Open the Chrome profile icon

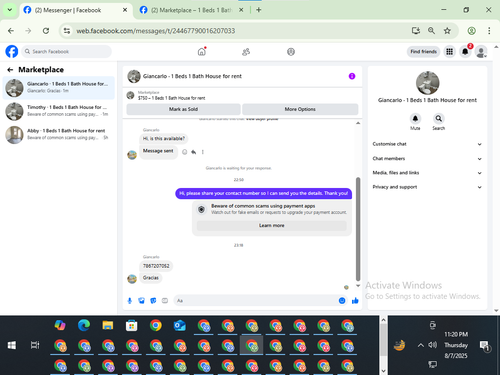pyautogui.click(x=471, y=31)
